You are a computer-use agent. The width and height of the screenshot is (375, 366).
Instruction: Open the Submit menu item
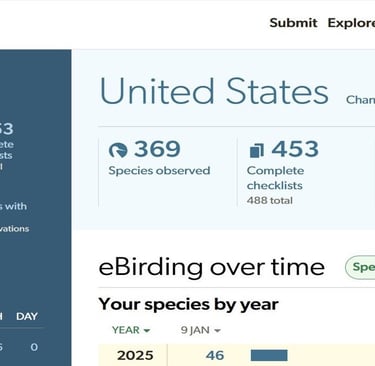293,23
